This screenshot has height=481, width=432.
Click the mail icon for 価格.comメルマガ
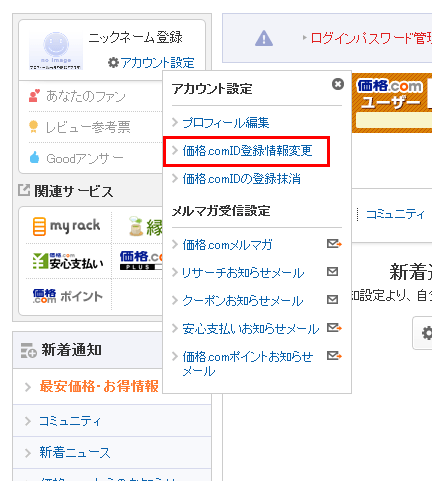click(x=334, y=244)
